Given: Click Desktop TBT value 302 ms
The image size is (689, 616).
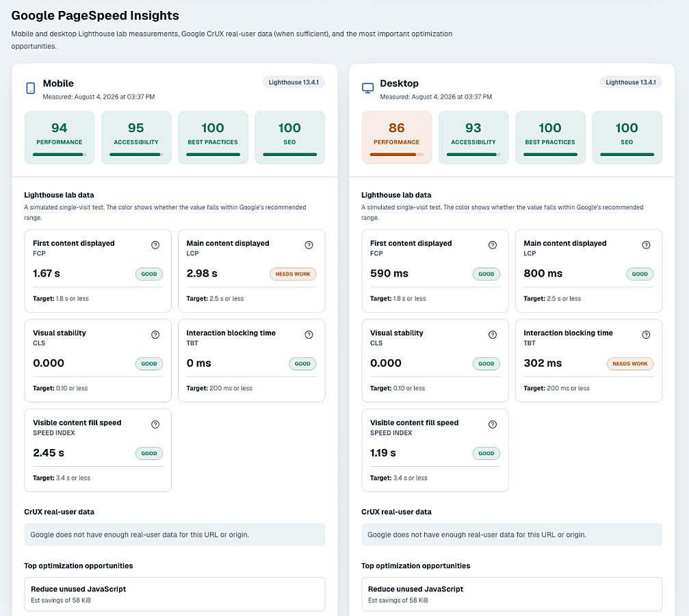Looking at the screenshot, I should tap(543, 363).
